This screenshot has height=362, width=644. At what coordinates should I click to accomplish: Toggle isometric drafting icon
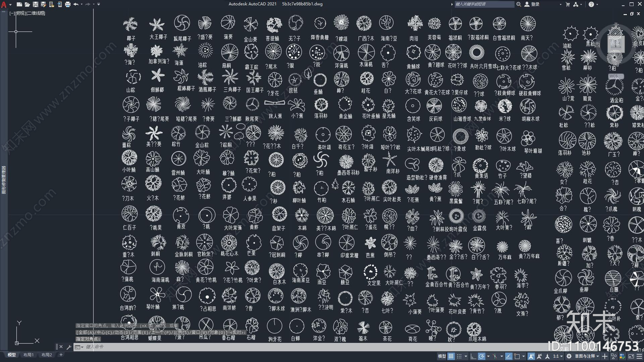pyautogui.click(x=495, y=356)
